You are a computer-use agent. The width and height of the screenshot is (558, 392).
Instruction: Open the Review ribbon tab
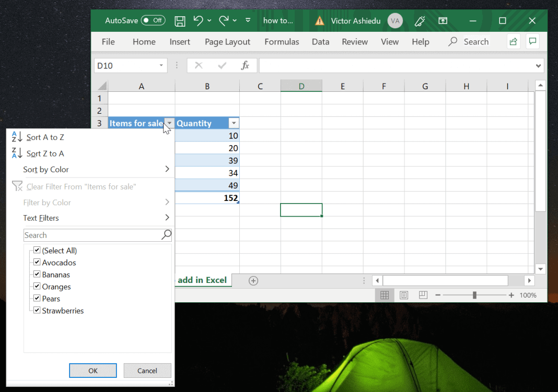[x=355, y=42]
